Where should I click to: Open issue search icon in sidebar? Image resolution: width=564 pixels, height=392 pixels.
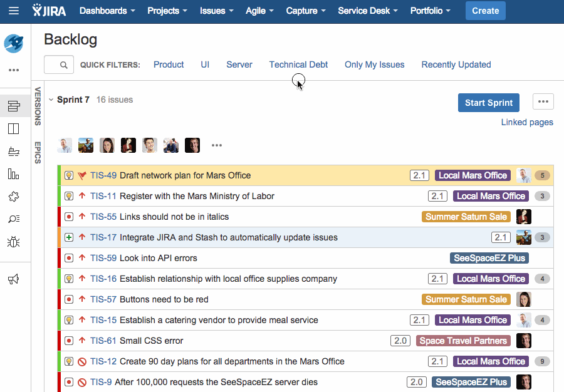[14, 219]
